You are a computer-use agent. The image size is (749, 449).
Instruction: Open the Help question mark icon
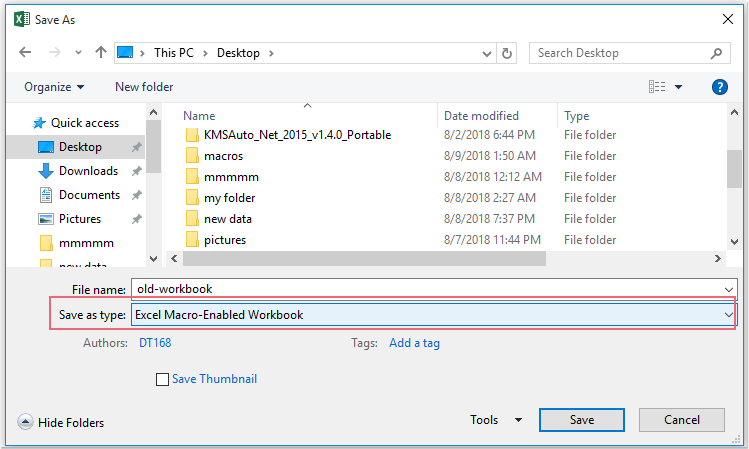[x=719, y=87]
